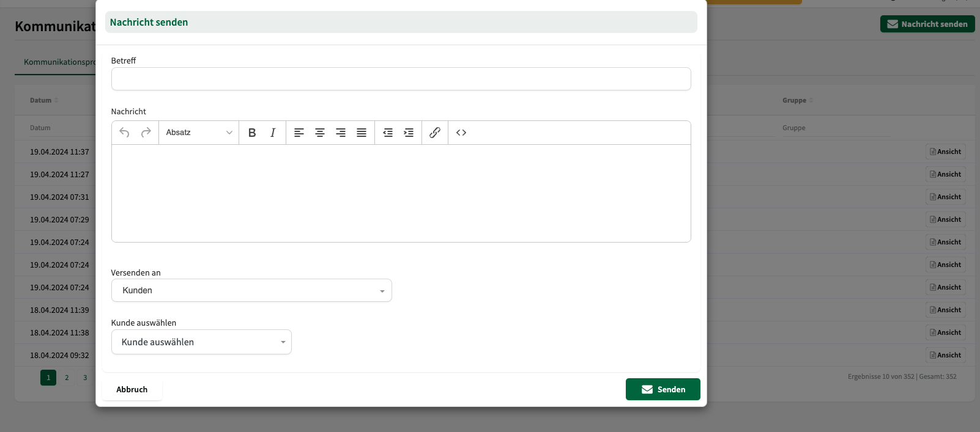Center-align the message text

coord(320,133)
